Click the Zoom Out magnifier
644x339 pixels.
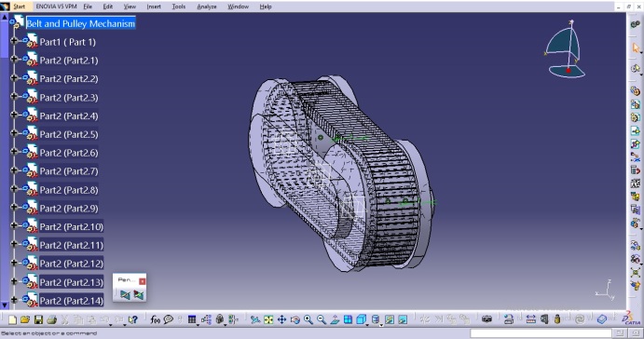pos(322,319)
